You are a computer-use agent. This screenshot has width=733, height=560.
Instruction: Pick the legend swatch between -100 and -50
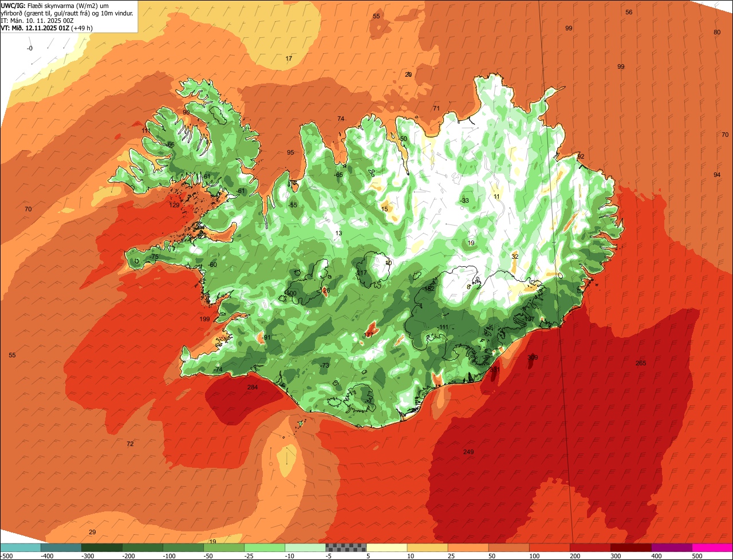click(x=183, y=547)
